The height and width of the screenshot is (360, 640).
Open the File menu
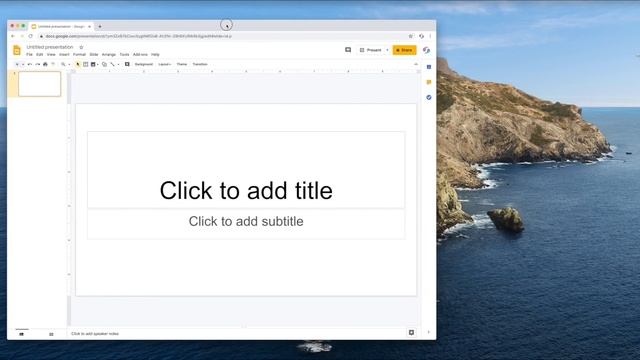(x=29, y=55)
